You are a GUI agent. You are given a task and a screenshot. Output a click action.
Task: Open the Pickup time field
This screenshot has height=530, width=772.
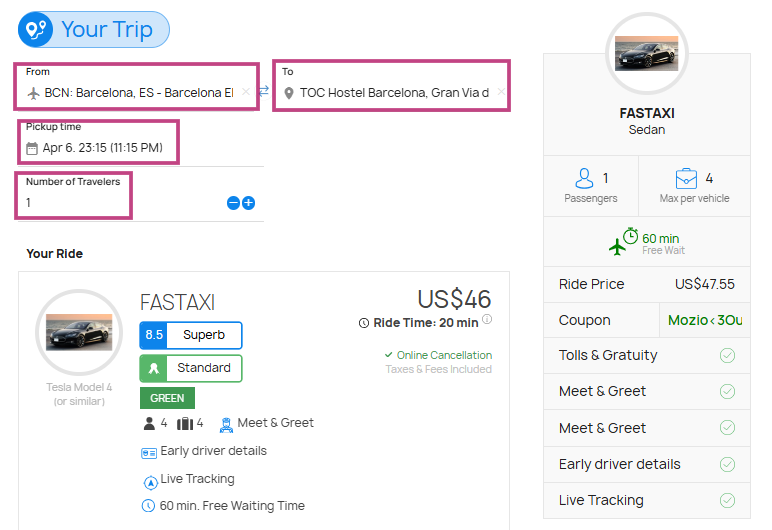102,148
